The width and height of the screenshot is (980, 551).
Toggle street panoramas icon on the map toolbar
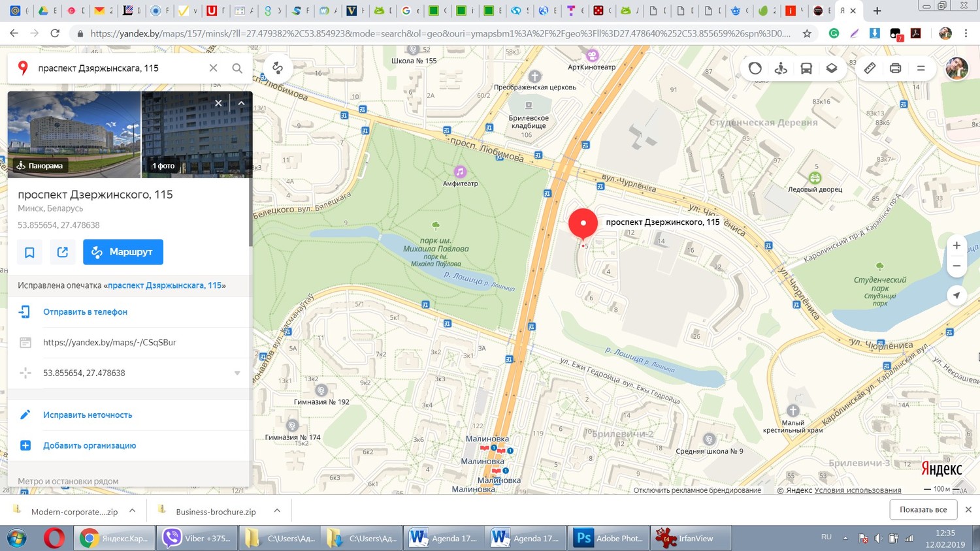point(781,68)
